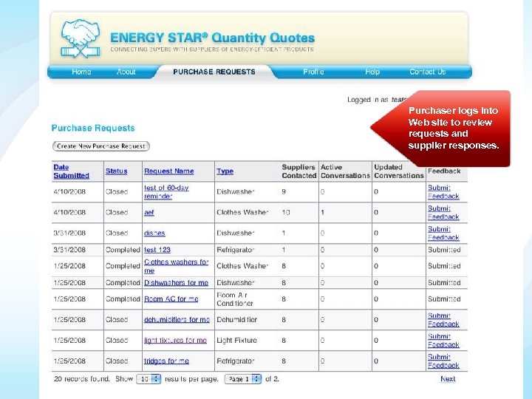Open 'light fixtures for me' request
The height and width of the screenshot is (399, 532).
[175, 341]
